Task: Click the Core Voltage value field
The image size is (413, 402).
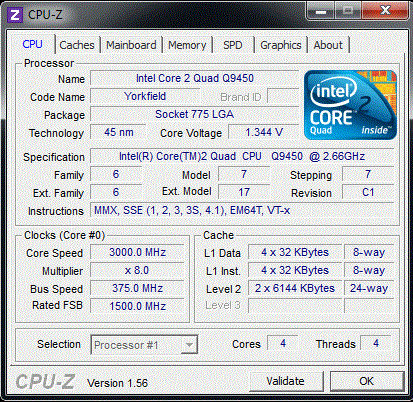Action: click(264, 132)
